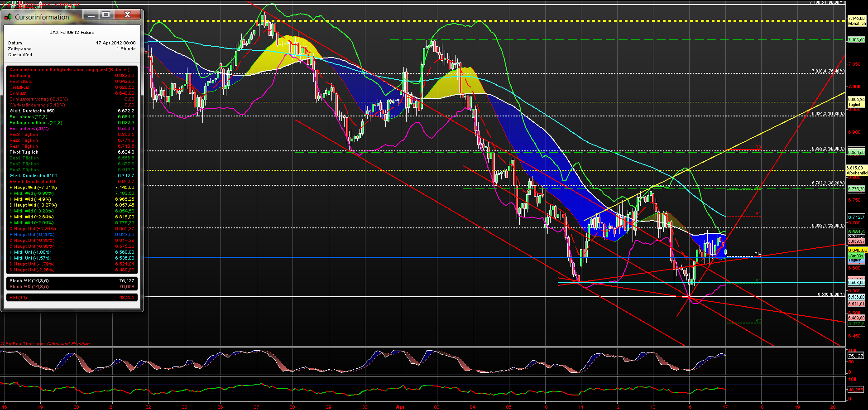The width and height of the screenshot is (868, 410).
Task: Select the Stoch %K (14,3,5) row
Action: pos(72,281)
